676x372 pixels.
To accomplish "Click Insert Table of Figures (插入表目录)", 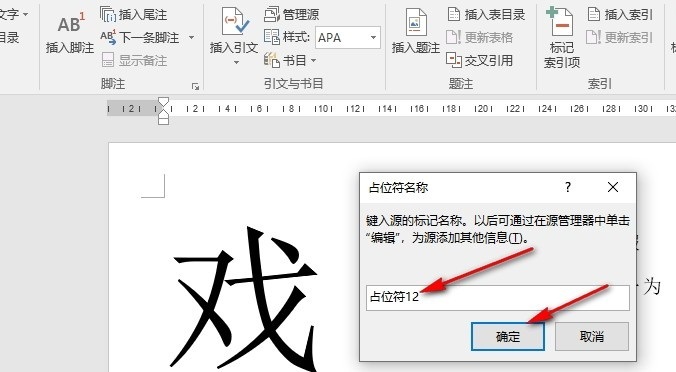I will click(x=486, y=15).
